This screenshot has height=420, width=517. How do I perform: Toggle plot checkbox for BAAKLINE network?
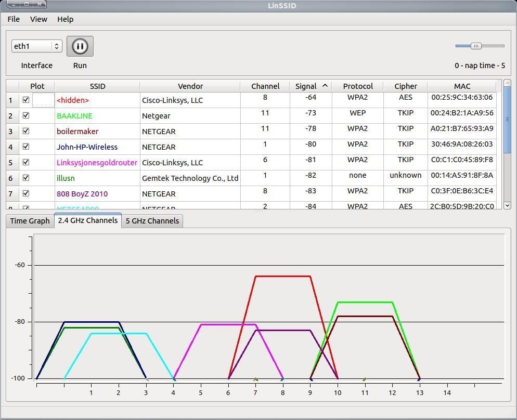[x=26, y=115]
